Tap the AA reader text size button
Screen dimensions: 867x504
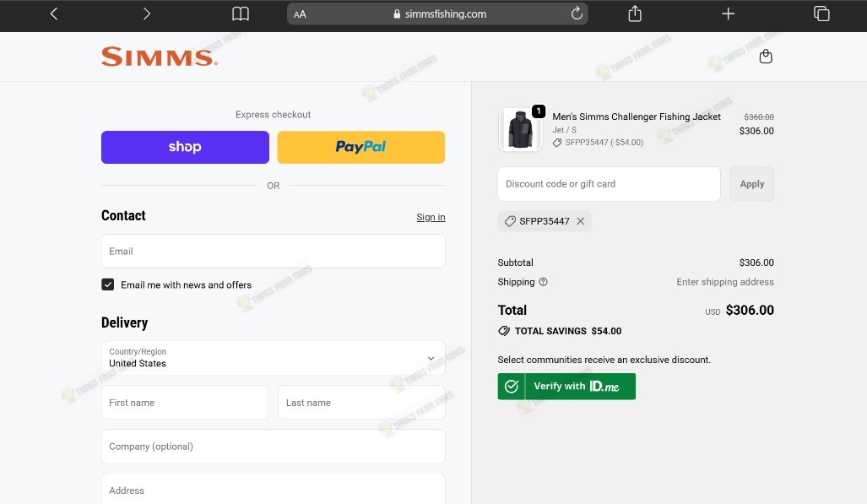point(300,14)
